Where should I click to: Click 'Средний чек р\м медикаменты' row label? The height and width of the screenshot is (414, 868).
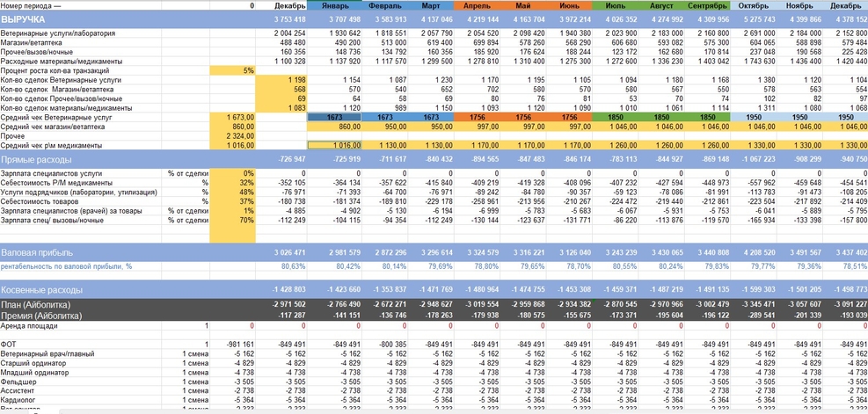54,146
